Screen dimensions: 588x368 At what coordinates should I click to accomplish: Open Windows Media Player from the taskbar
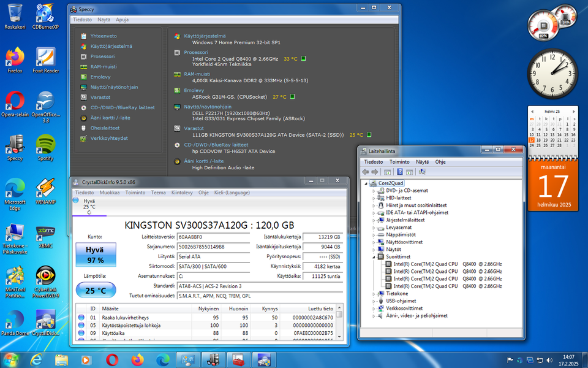(86, 359)
